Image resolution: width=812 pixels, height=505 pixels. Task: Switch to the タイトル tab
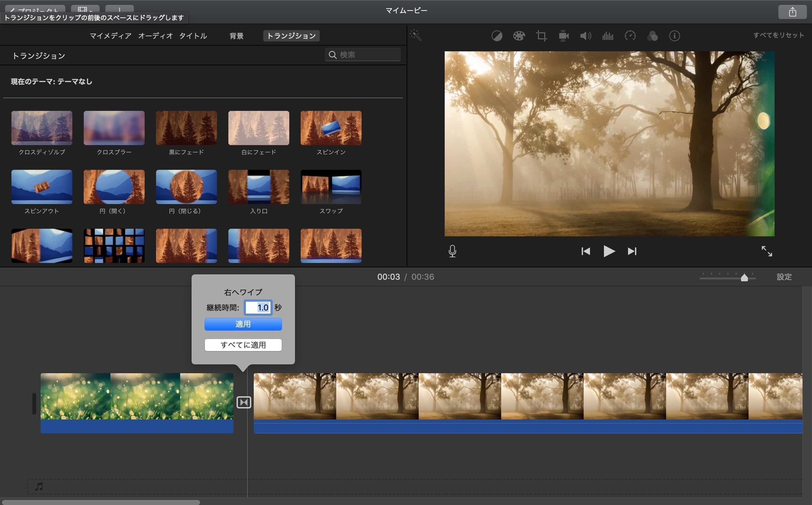tap(193, 36)
